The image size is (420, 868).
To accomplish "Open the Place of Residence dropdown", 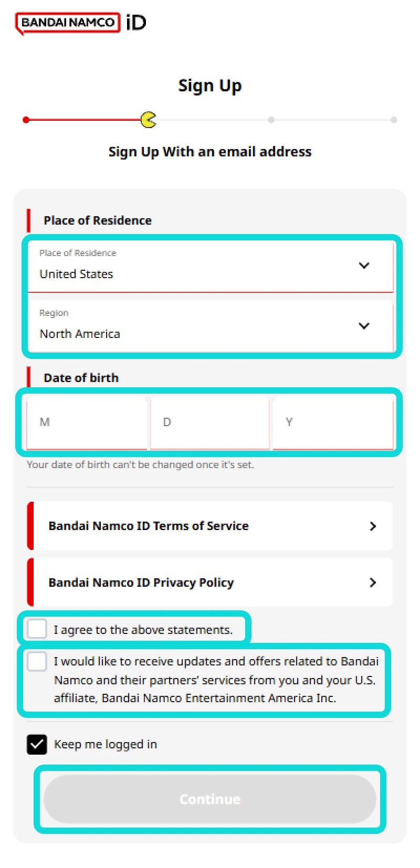I will tap(210, 266).
